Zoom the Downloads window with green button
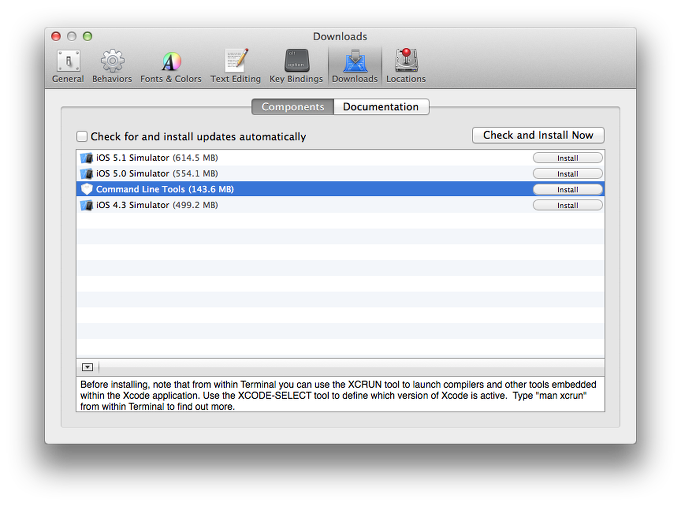 [87, 36]
